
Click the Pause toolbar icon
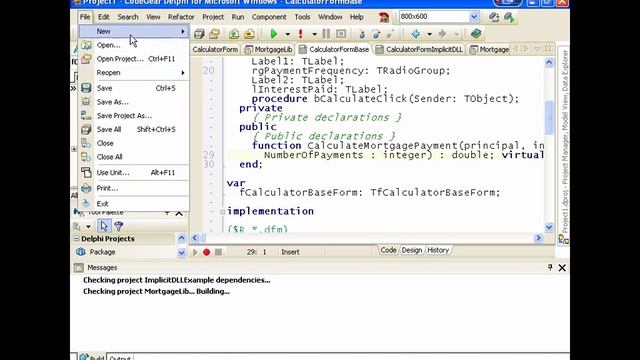pyautogui.click(x=326, y=34)
